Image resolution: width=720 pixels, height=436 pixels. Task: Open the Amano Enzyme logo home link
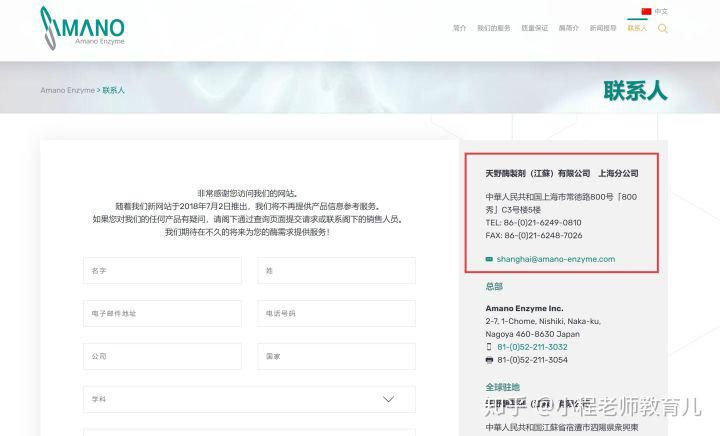(83, 28)
